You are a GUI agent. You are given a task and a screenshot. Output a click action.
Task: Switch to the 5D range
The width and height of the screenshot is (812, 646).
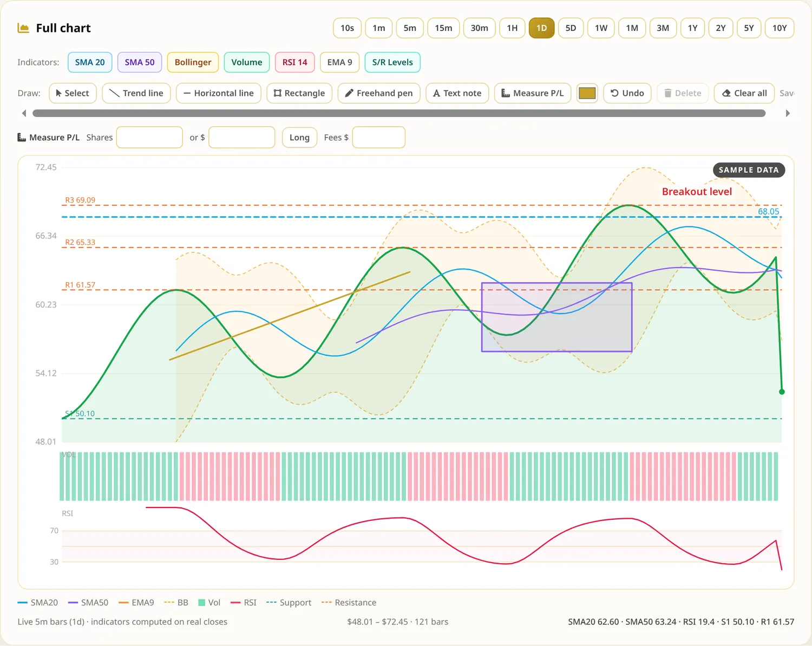[x=571, y=28]
